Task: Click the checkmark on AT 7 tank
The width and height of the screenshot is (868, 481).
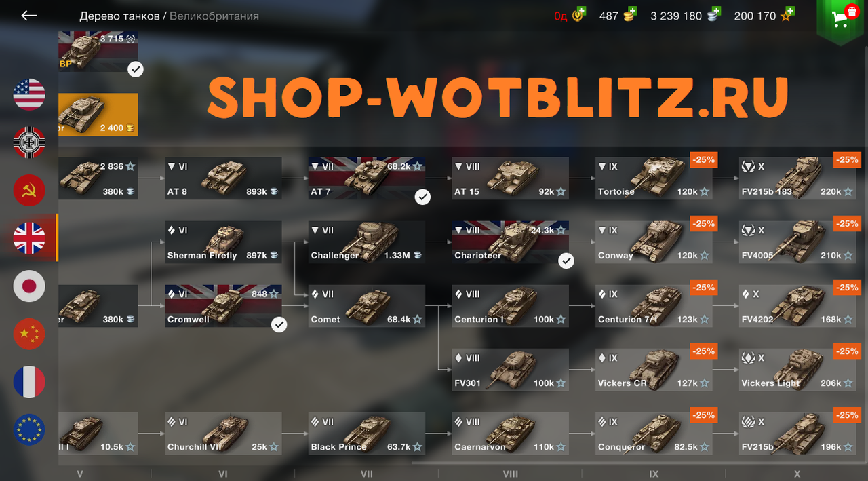Action: click(x=422, y=197)
